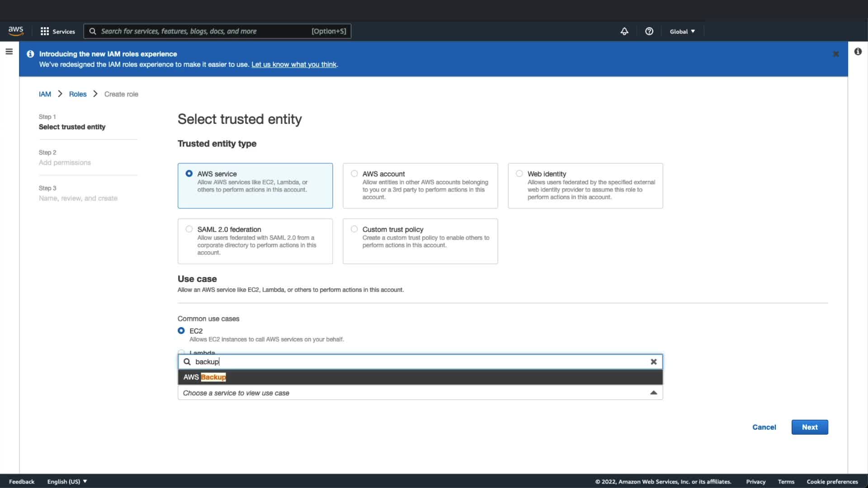This screenshot has width=868, height=488.
Task: Pick AWS Backup from the results
Action: [x=205, y=377]
